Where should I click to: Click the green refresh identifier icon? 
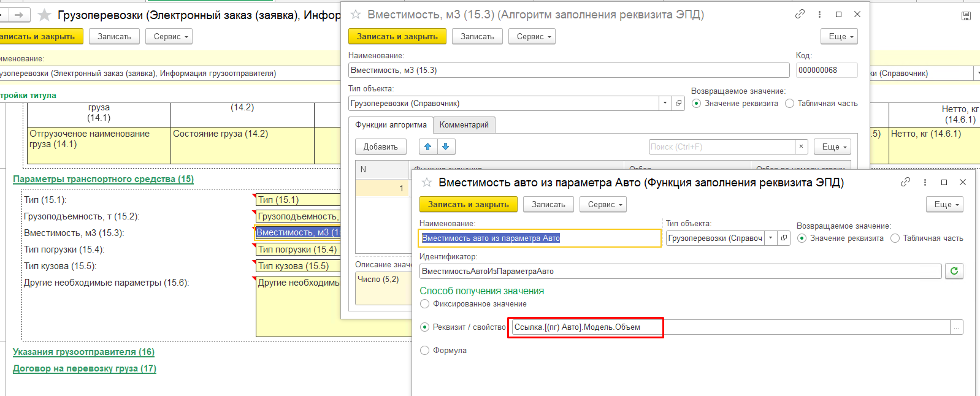(954, 271)
